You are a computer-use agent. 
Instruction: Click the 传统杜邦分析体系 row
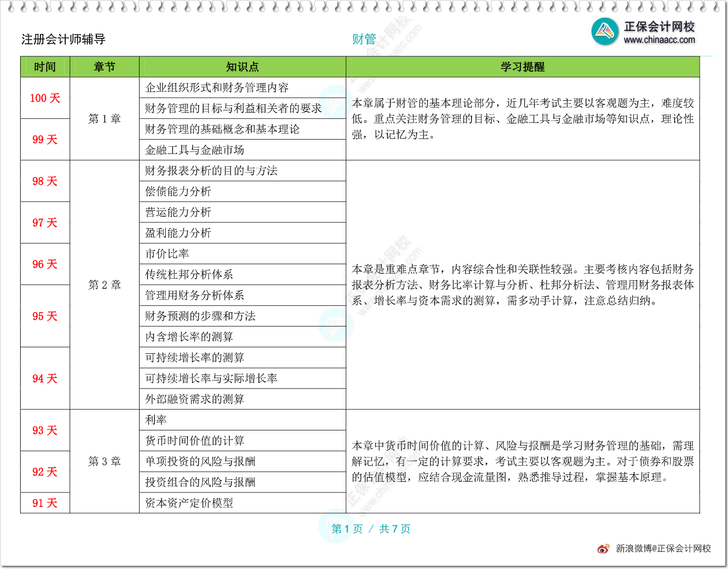pyautogui.click(x=189, y=275)
